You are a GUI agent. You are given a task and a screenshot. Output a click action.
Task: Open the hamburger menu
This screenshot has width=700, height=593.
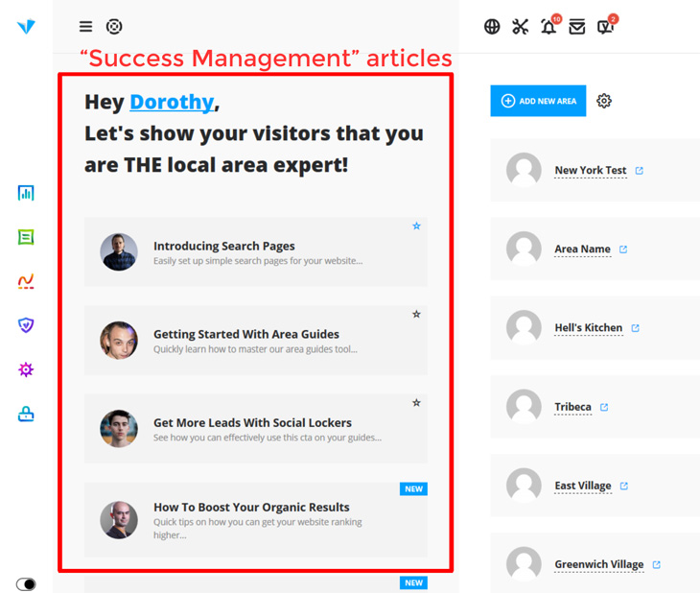point(85,27)
